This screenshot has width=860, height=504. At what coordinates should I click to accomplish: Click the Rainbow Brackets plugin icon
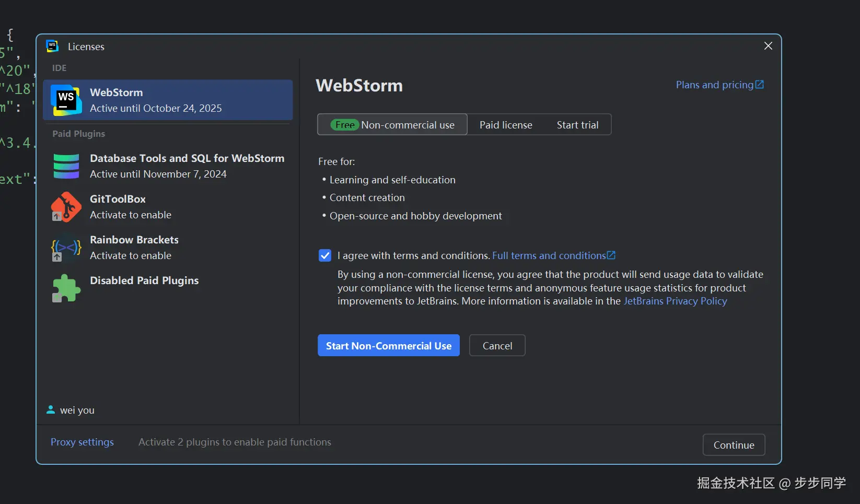tap(66, 248)
